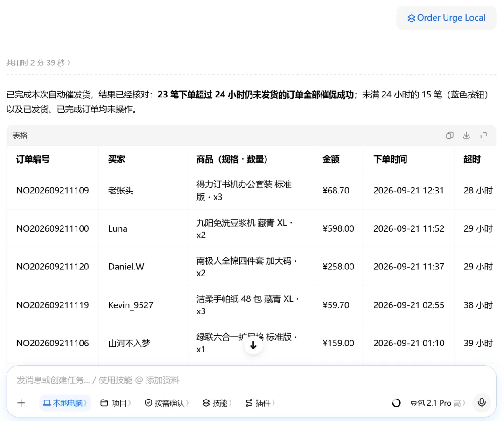Download the table with the download icon

(x=466, y=136)
